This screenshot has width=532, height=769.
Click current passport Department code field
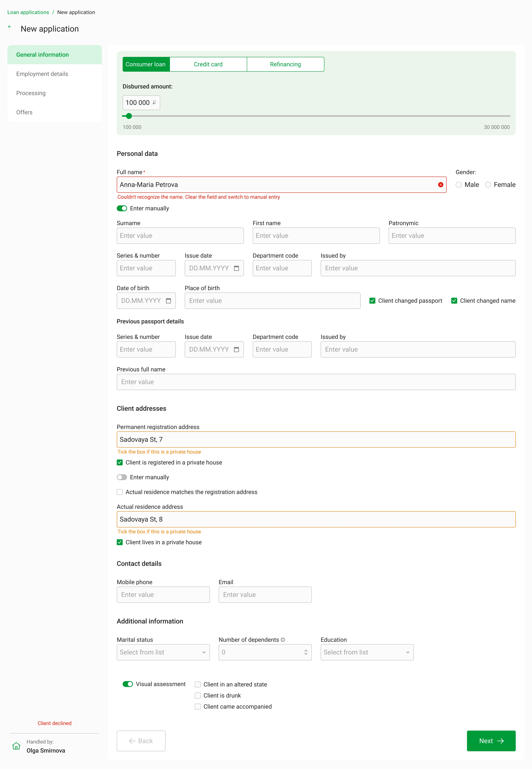(x=282, y=268)
